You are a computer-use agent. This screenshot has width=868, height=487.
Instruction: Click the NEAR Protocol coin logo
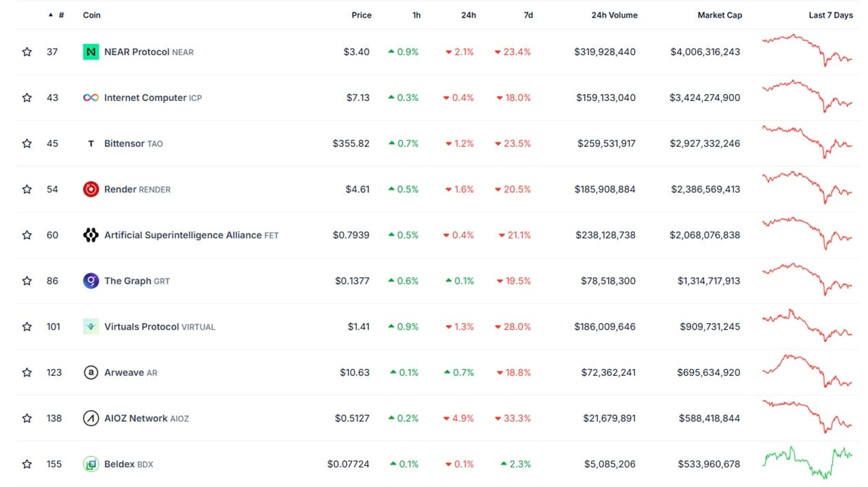[91, 52]
